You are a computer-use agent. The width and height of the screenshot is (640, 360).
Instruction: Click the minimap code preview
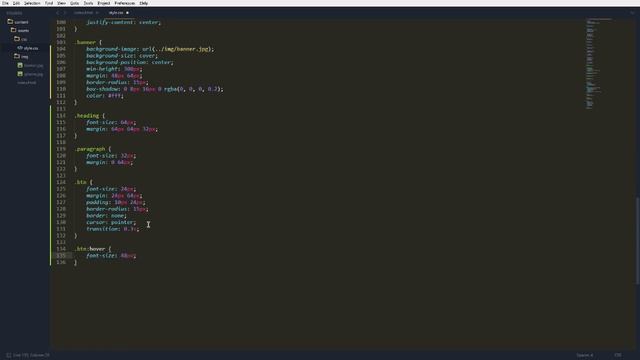[x=599, y=63]
